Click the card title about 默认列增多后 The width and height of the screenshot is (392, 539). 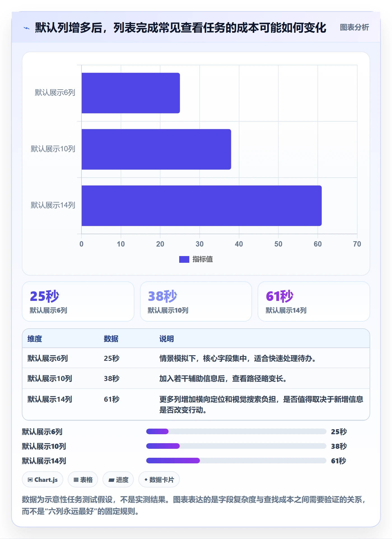pos(181,28)
